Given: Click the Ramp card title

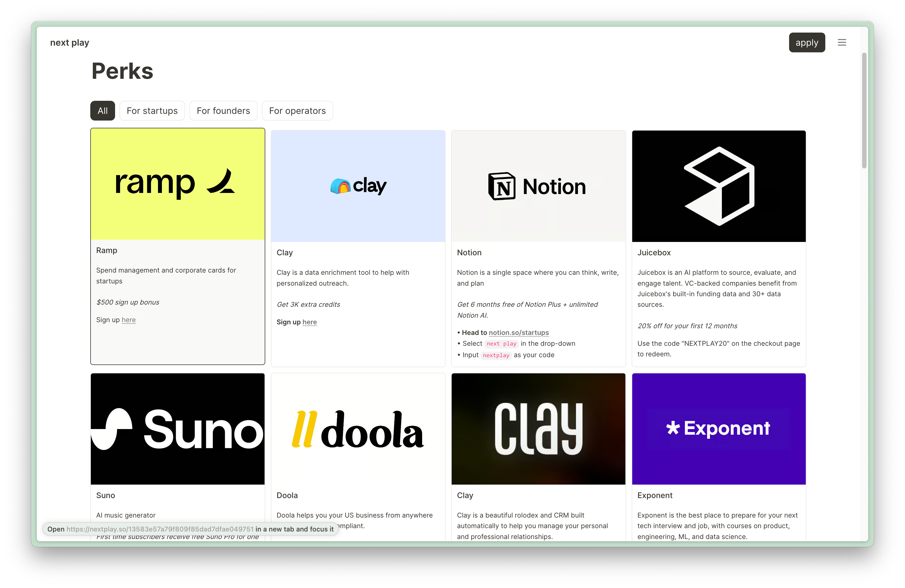Looking at the screenshot, I should pos(106,250).
